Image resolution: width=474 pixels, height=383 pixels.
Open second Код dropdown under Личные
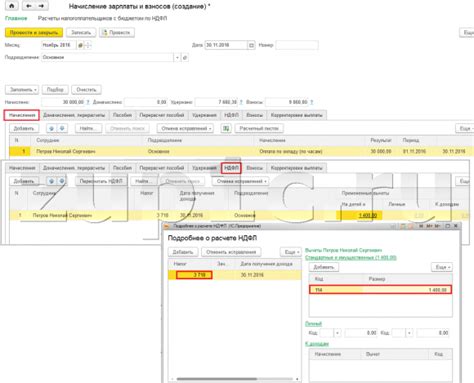(x=409, y=333)
